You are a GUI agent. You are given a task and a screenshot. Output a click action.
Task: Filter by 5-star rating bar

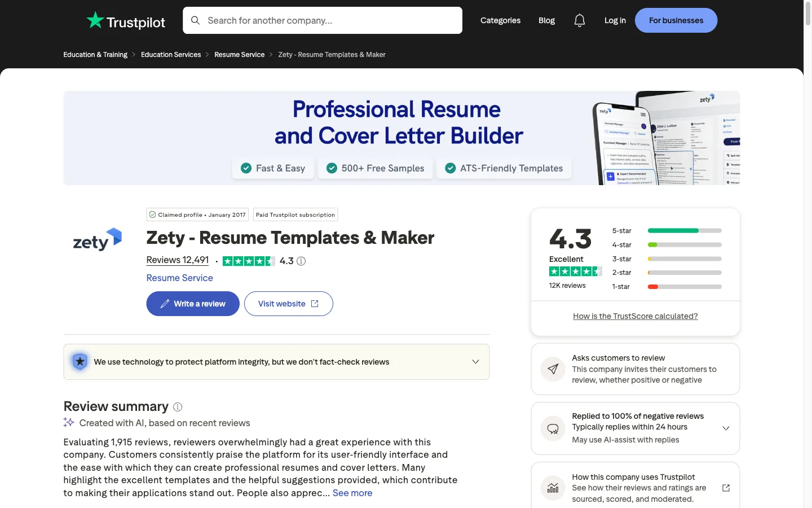coord(667,231)
